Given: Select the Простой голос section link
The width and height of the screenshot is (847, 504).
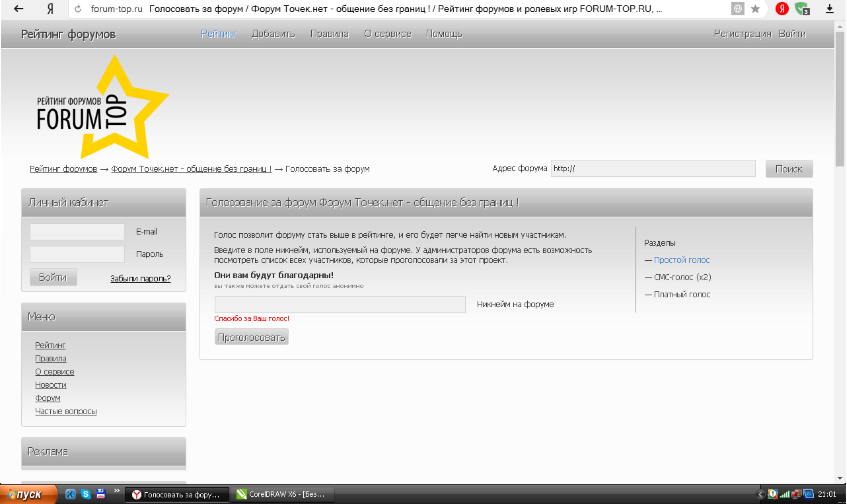Looking at the screenshot, I should [x=682, y=260].
